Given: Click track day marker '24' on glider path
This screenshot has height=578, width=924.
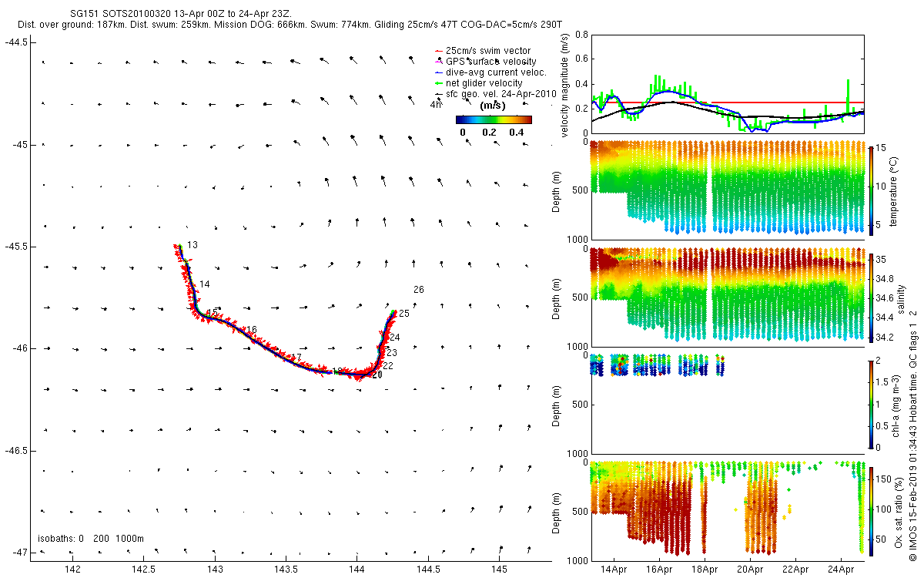Looking at the screenshot, I should click(395, 338).
